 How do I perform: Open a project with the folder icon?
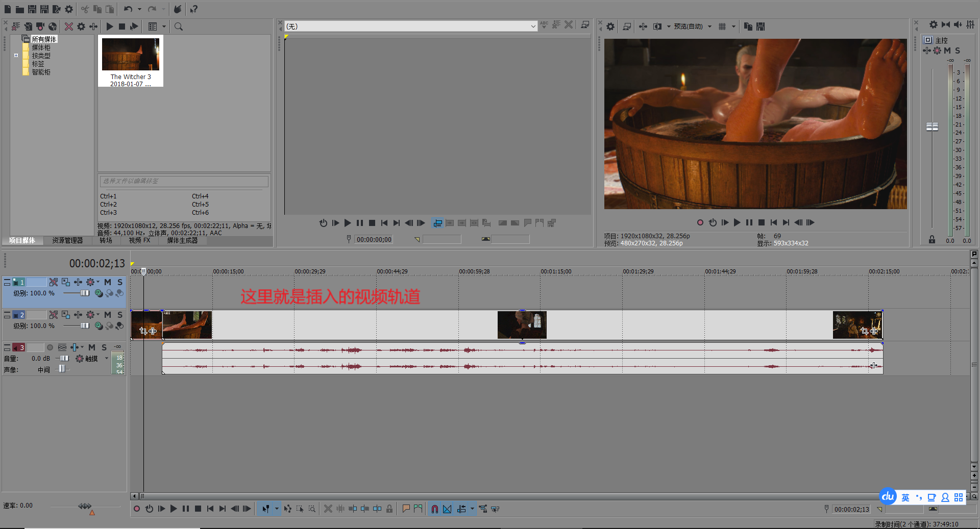coord(20,9)
